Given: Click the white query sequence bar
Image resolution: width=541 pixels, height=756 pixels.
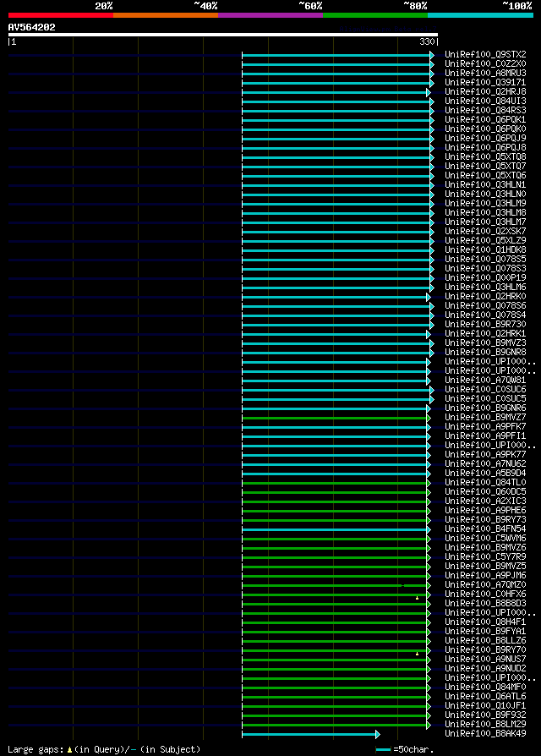Looking at the screenshot, I should [x=223, y=35].
